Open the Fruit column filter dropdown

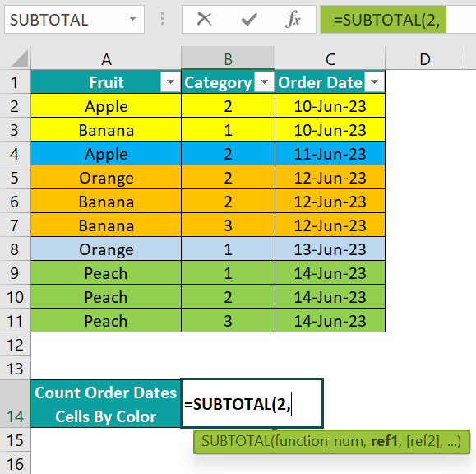click(170, 82)
